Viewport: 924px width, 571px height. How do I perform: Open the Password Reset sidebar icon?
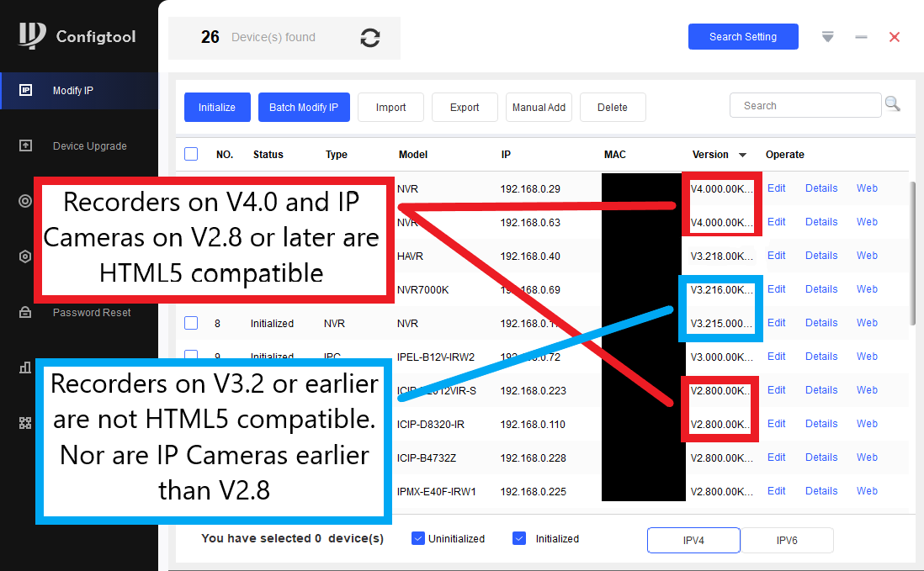[x=25, y=312]
